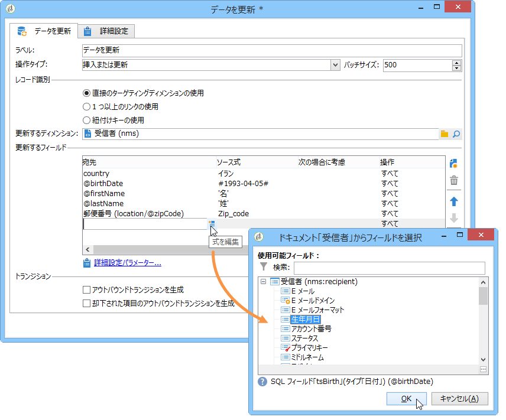Click the バッチサイズ number field
The width and height of the screenshot is (506, 420).
(x=417, y=65)
